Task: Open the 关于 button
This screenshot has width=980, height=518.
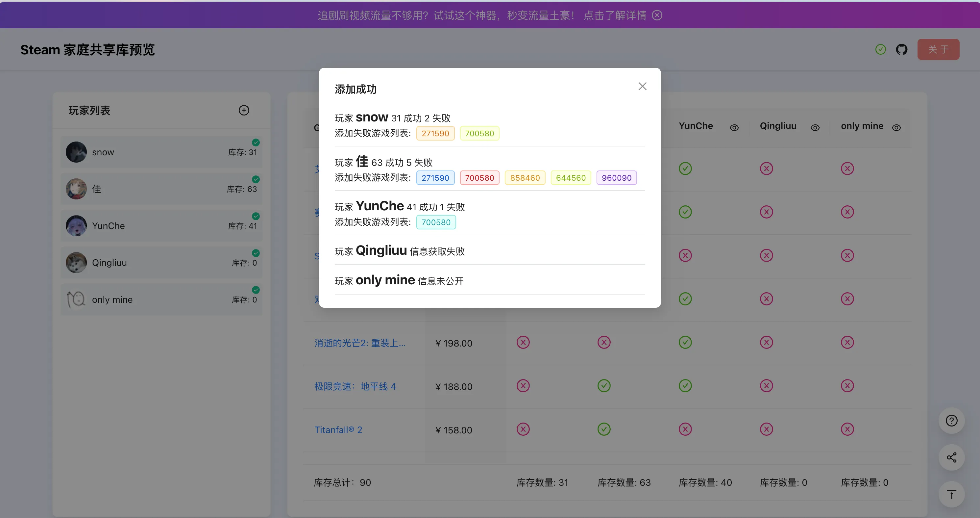Action: [938, 49]
